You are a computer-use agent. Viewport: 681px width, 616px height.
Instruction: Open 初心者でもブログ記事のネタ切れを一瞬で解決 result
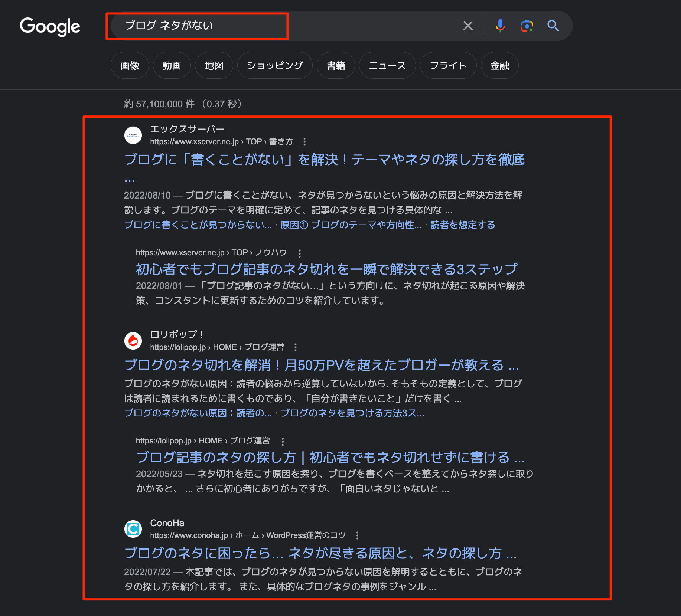[326, 269]
